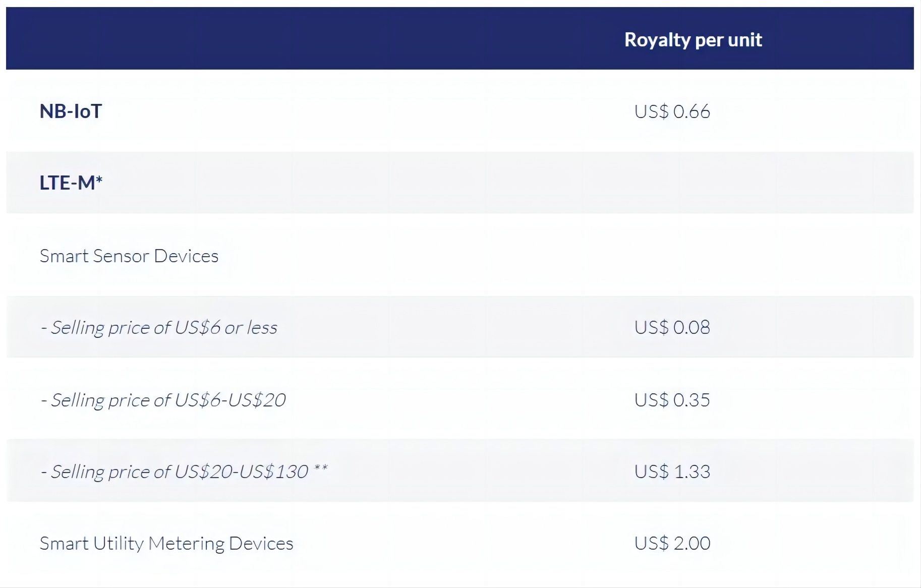Click the US$ 0.35 royalty value
Screen dimensions: 921x588
672,400
